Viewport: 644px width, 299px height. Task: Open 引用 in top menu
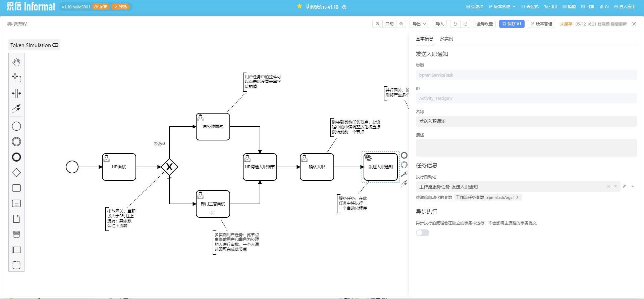click(x=550, y=7)
